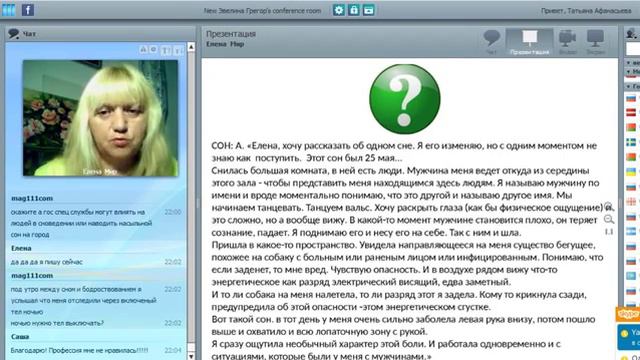Click the Facebook icon in top bar
The image size is (640, 360).
(28, 10)
